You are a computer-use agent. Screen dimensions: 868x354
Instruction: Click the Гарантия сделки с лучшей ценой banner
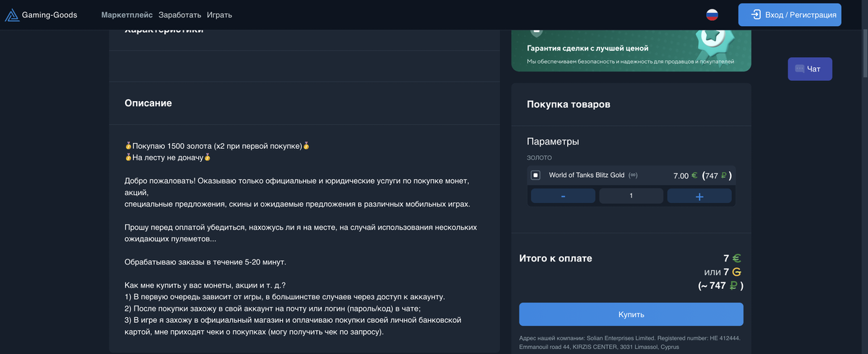point(631,51)
